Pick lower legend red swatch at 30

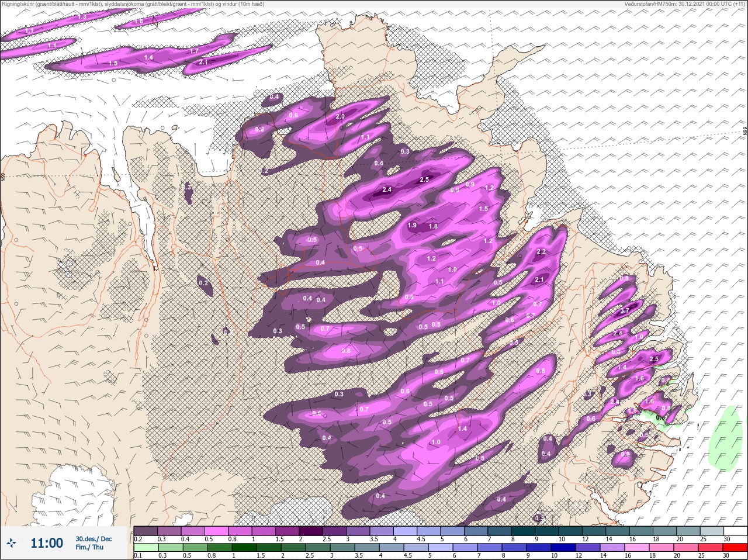pyautogui.click(x=735, y=548)
